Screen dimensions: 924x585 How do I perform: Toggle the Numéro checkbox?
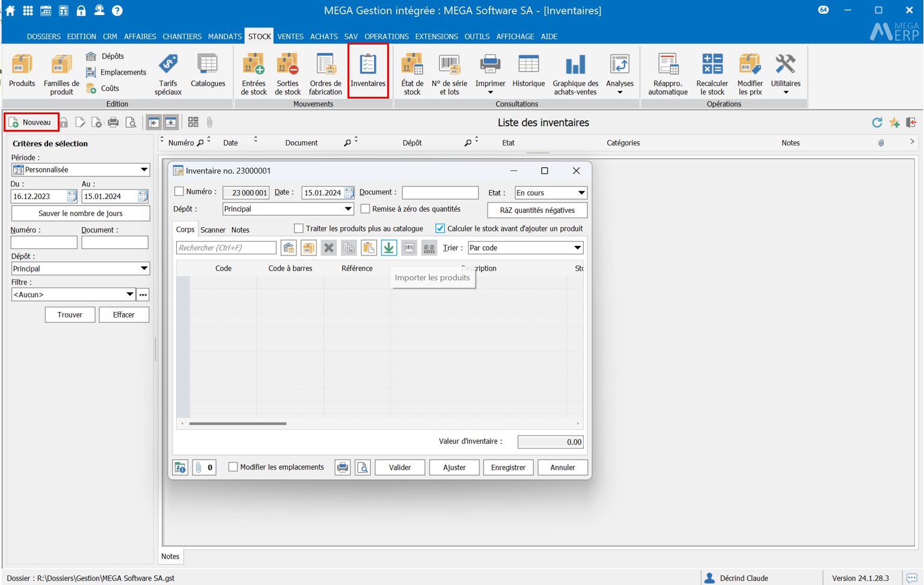179,192
